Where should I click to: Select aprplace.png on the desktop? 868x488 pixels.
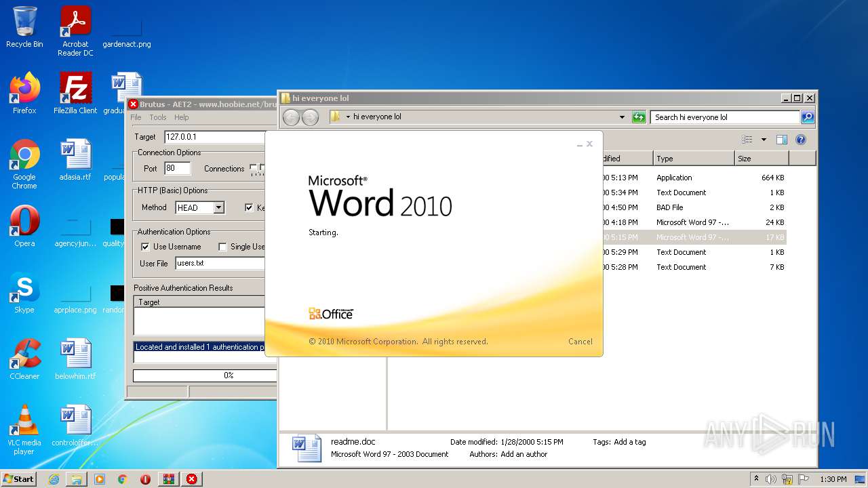(x=75, y=297)
